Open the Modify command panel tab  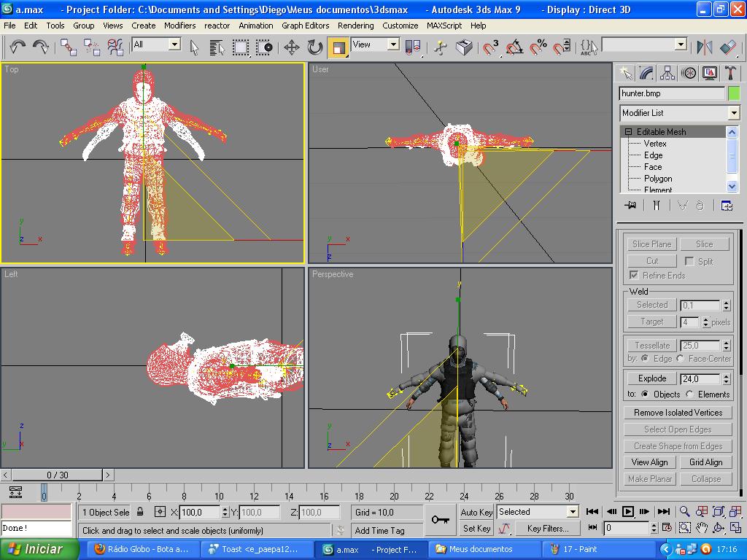[x=646, y=73]
